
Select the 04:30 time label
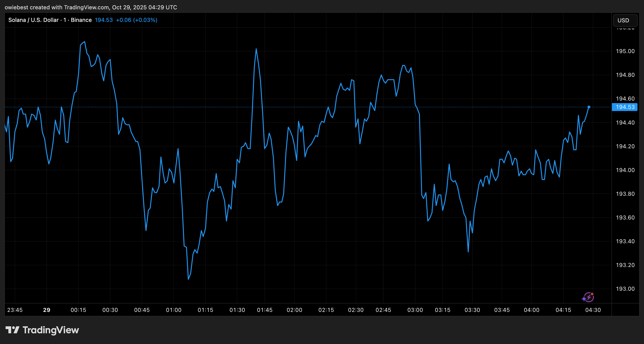[x=593, y=310]
